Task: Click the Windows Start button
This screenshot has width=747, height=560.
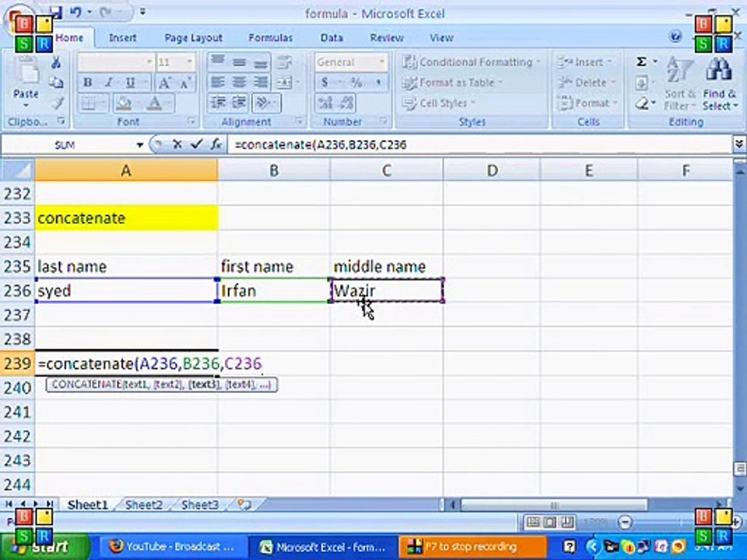Action: click(x=47, y=547)
